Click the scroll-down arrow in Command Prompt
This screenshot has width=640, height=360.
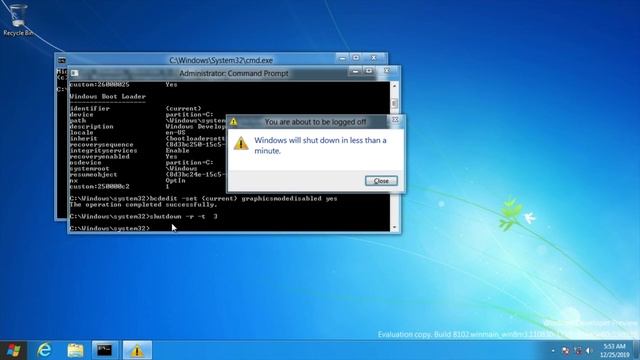tap(394, 227)
